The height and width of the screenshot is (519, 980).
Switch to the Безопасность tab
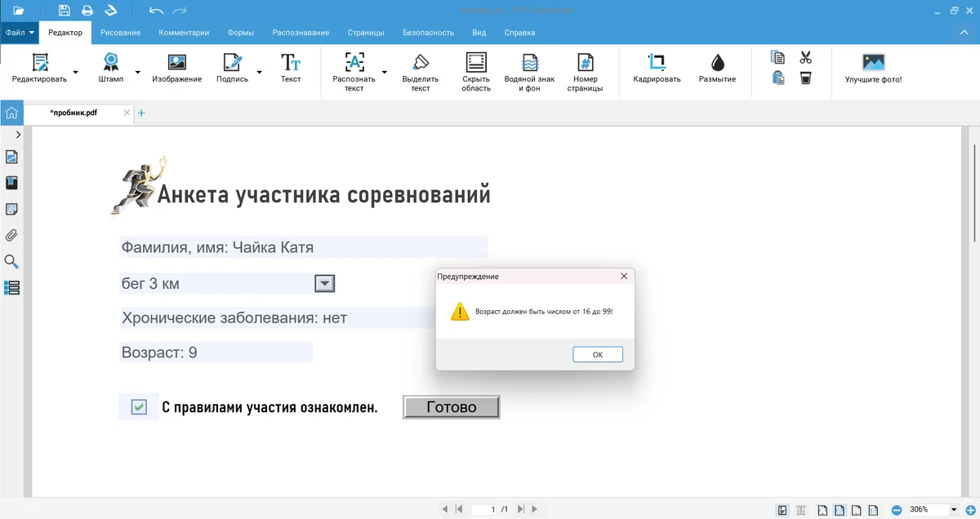coord(428,33)
